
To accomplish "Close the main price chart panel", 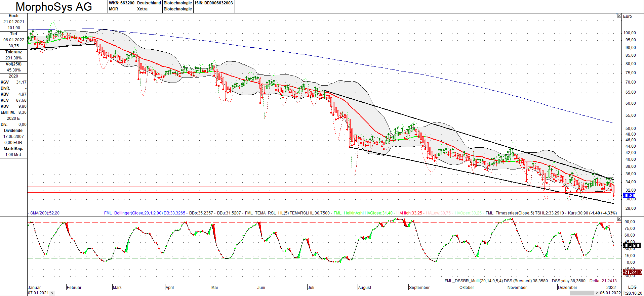I will [619, 16].
